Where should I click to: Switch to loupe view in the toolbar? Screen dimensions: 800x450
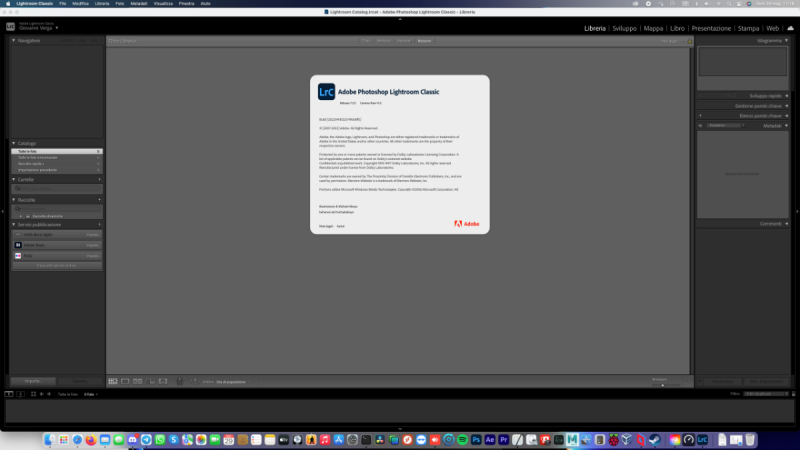(x=125, y=382)
